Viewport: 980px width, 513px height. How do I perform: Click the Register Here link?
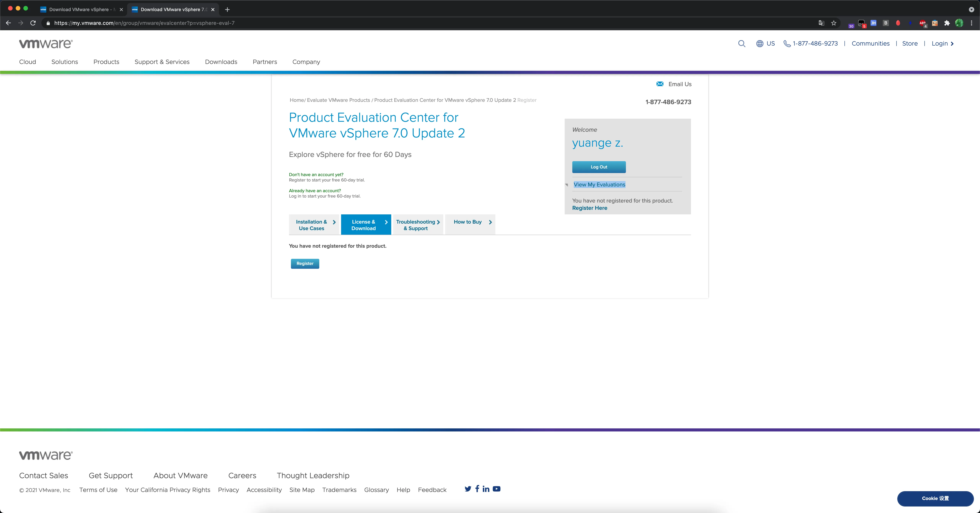click(590, 208)
